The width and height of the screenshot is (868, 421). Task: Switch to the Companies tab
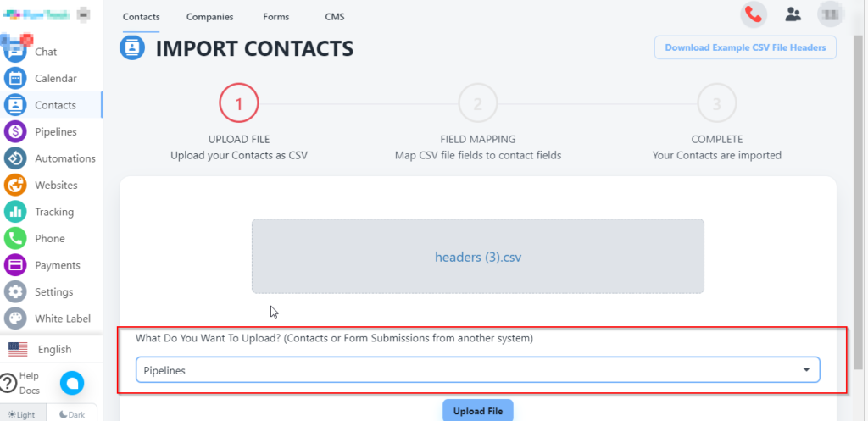[x=209, y=17]
